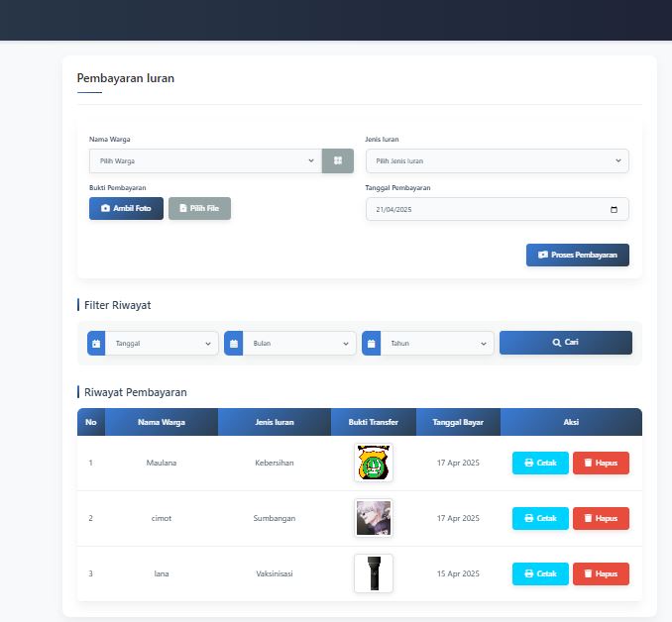Open the Tahun filter dropdown
The image size is (672, 622).
437,343
